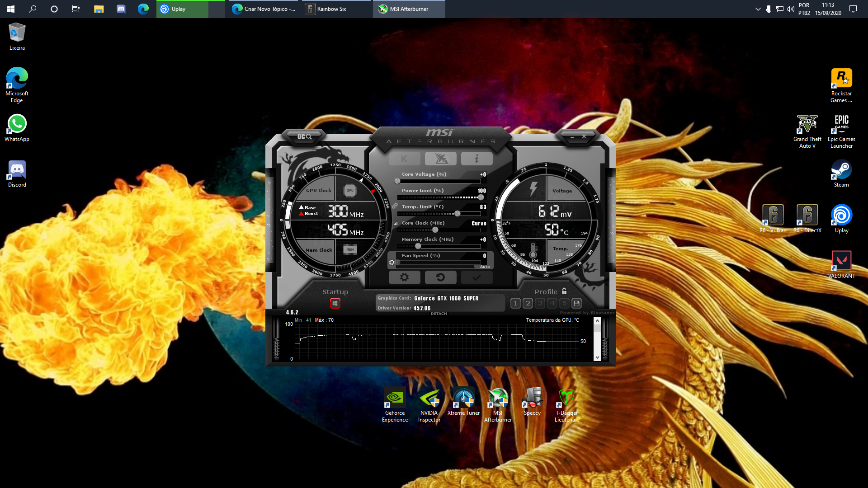The width and height of the screenshot is (868, 488).
Task: Open the R6 - DirectX shortcut
Action: [807, 219]
